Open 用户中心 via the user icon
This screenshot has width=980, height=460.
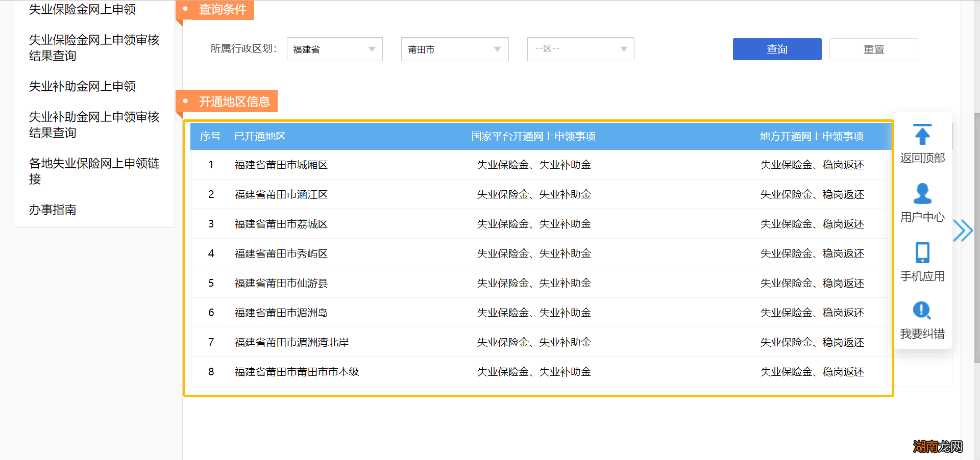click(922, 194)
